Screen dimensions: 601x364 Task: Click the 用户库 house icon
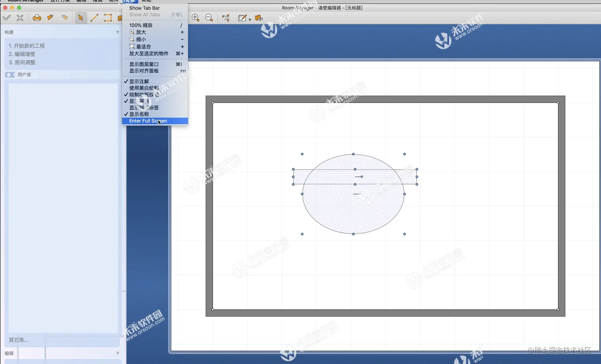pyautogui.click(x=10, y=75)
